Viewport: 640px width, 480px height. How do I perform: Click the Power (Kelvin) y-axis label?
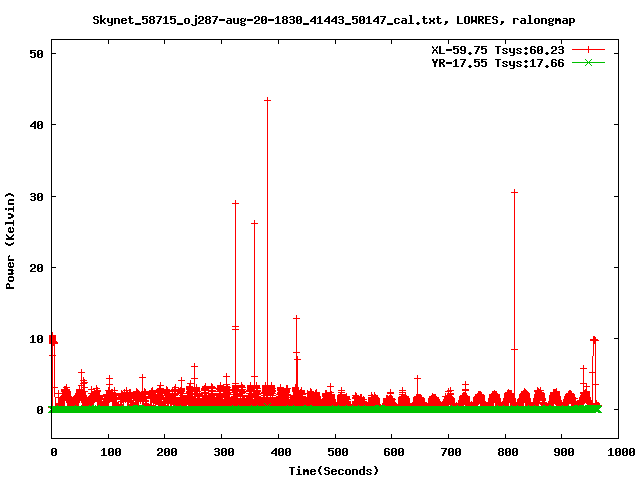10,241
